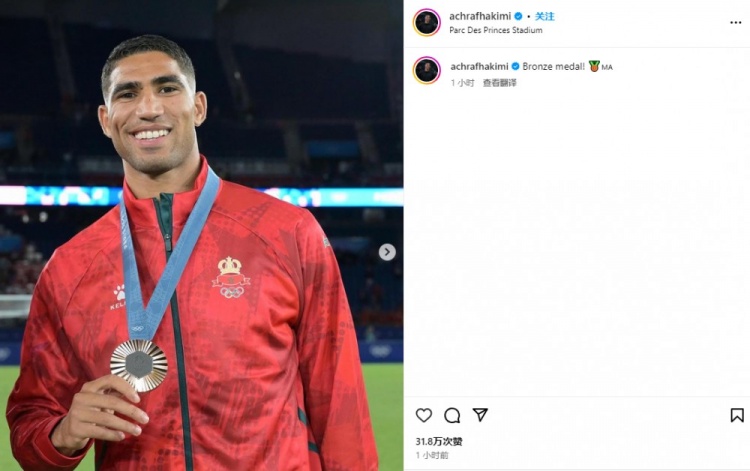
Task: Like the post with the heart icon
Action: click(424, 415)
